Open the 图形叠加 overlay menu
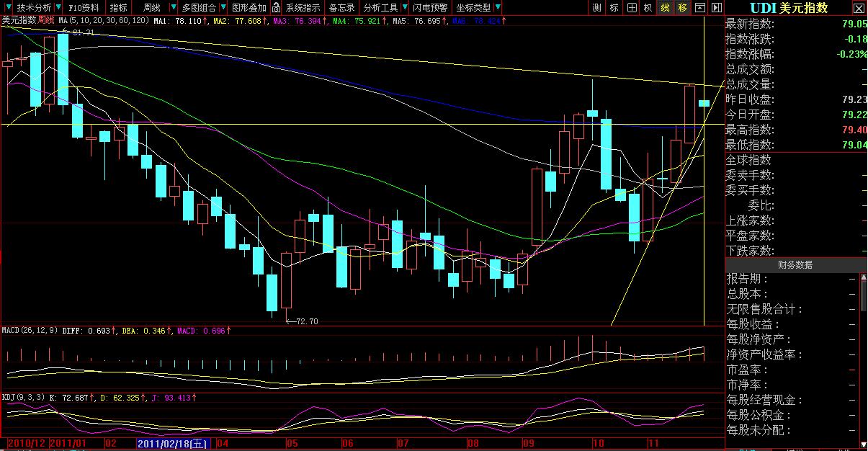Viewport: 868px width, 451px height. pyautogui.click(x=249, y=8)
